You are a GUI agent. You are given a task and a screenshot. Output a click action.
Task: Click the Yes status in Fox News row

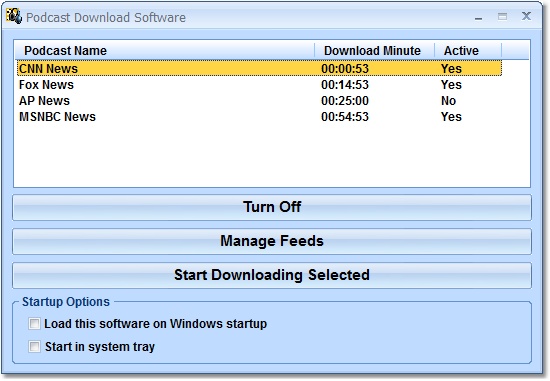(x=451, y=85)
